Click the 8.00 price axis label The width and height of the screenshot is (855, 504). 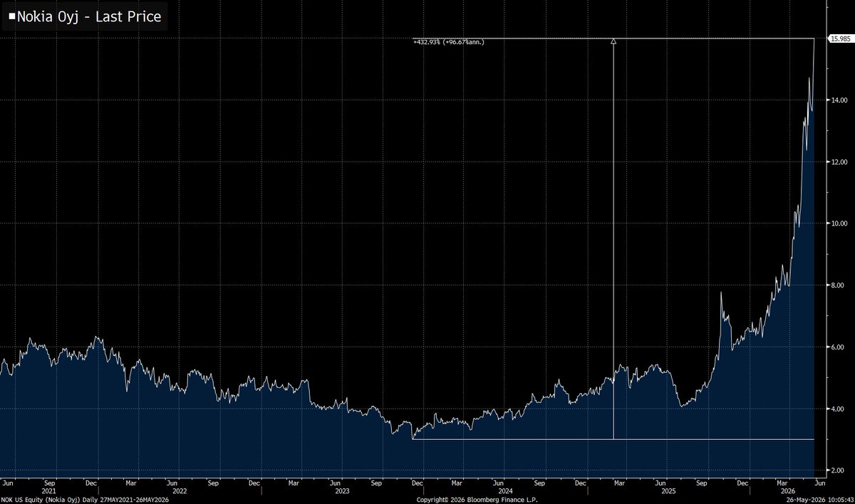tap(839, 285)
